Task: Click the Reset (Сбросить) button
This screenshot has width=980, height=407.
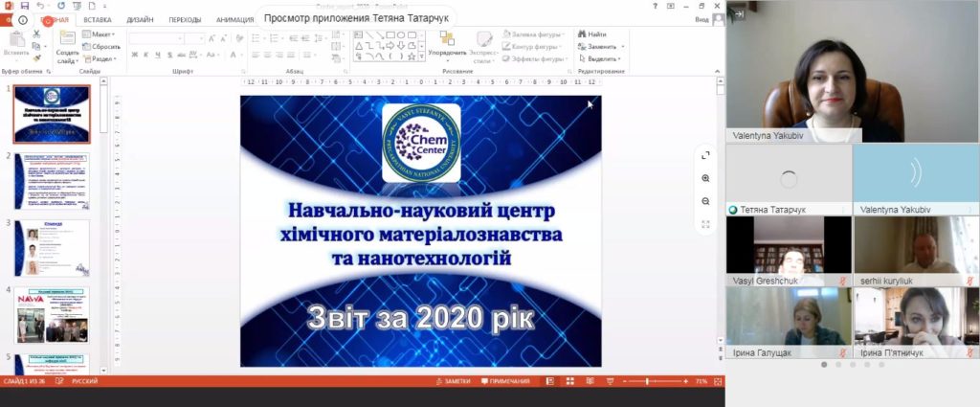Action: click(x=101, y=46)
